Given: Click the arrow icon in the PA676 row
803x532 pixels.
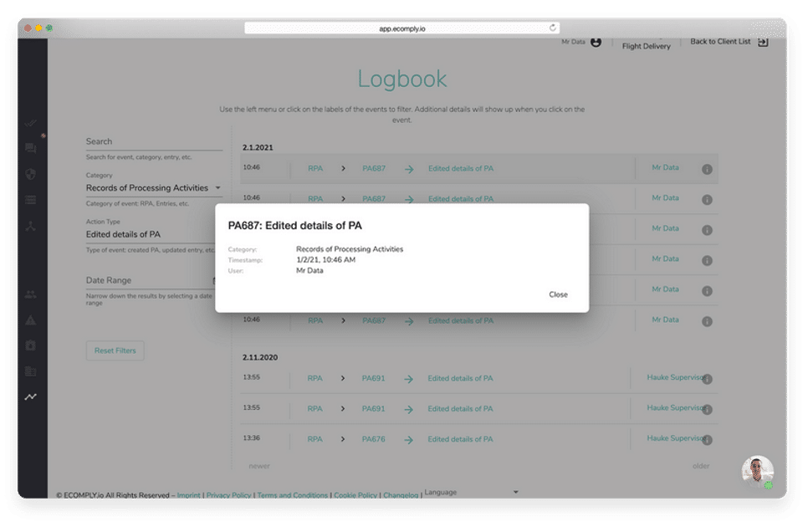Looking at the screenshot, I should [408, 440].
